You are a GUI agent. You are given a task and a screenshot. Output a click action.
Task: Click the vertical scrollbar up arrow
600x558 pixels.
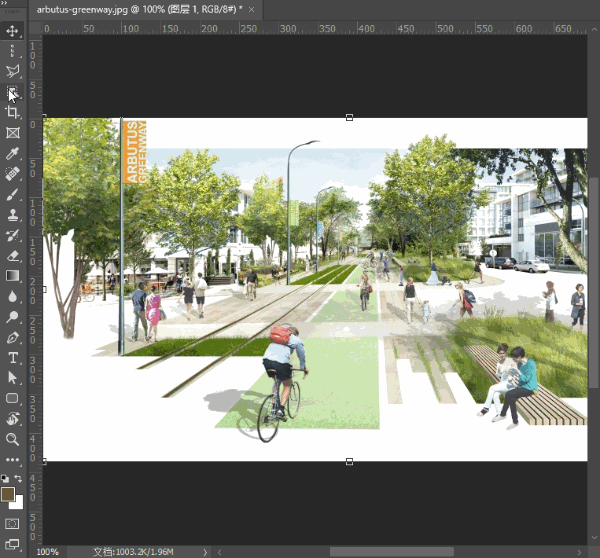pos(594,29)
